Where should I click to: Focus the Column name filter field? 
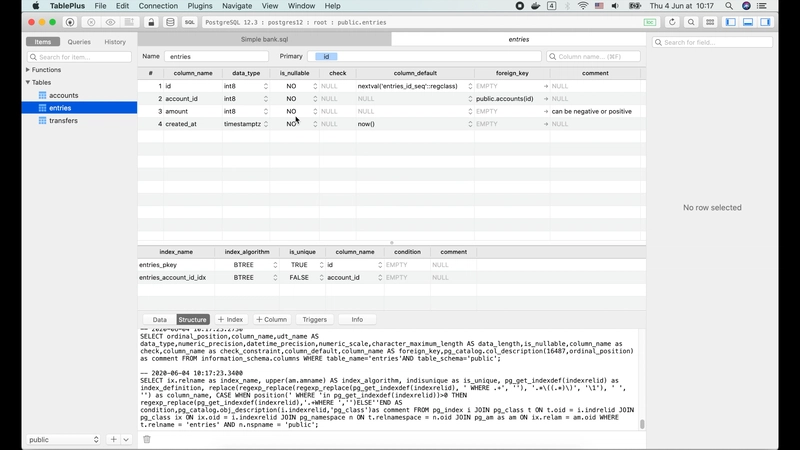tap(593, 57)
